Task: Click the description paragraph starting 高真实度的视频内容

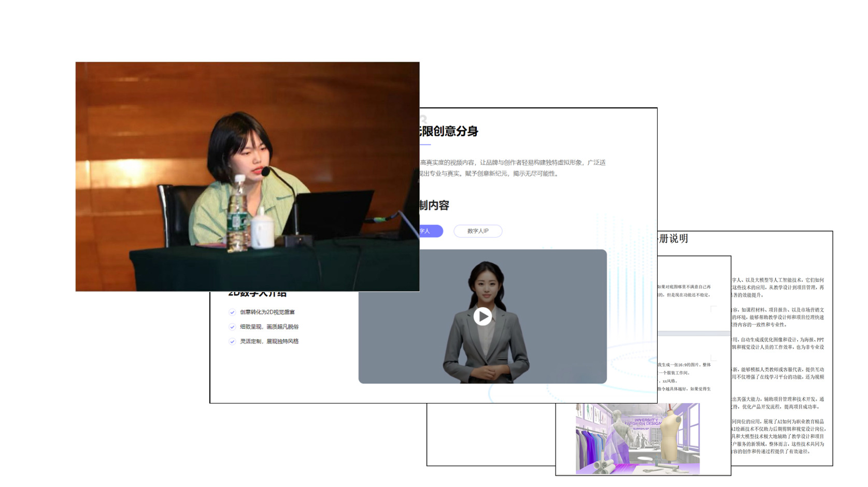Action: (512, 168)
